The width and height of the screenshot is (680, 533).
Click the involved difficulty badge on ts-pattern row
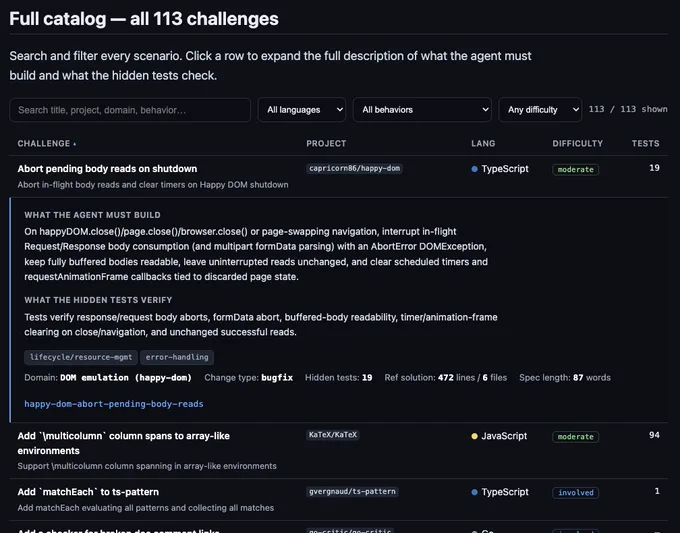click(575, 493)
